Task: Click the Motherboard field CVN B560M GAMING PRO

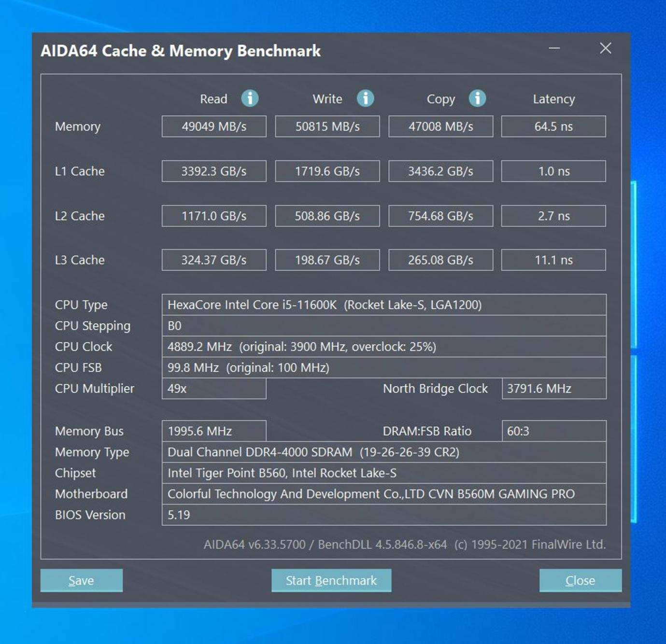Action: (x=384, y=494)
